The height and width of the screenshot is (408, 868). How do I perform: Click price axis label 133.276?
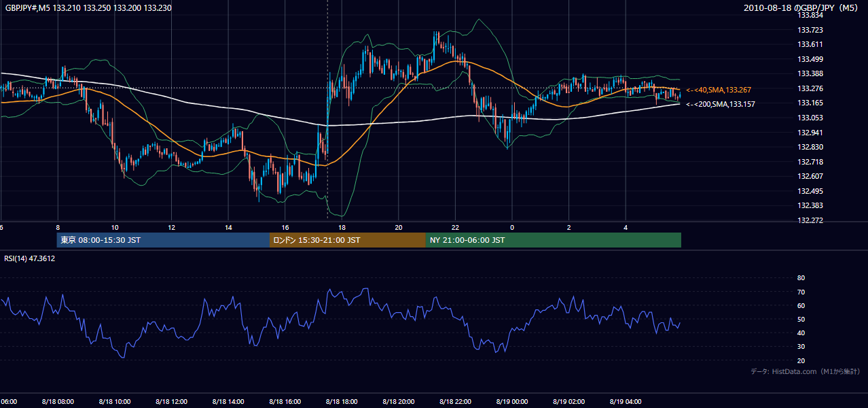[810, 88]
